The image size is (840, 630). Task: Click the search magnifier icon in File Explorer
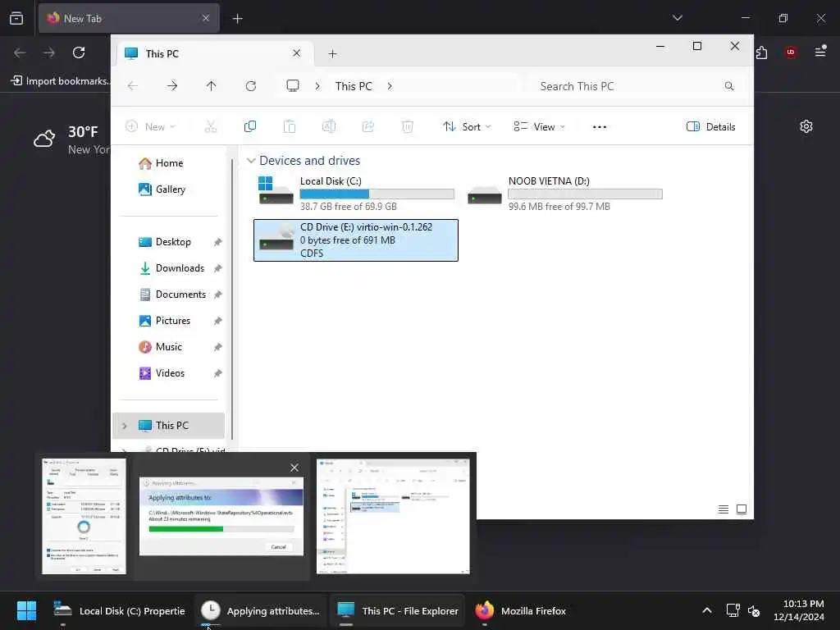click(729, 86)
